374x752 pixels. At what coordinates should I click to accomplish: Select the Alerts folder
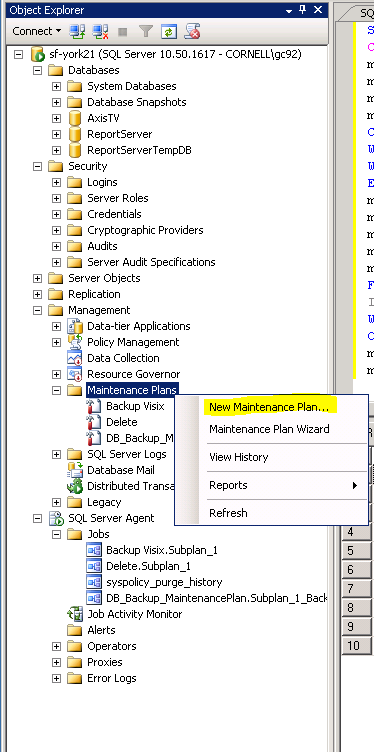tap(101, 630)
